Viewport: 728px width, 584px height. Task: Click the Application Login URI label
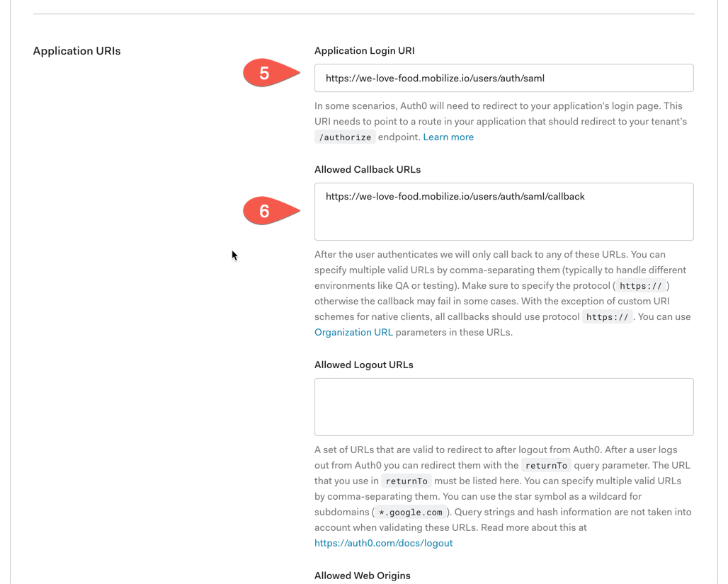point(365,50)
